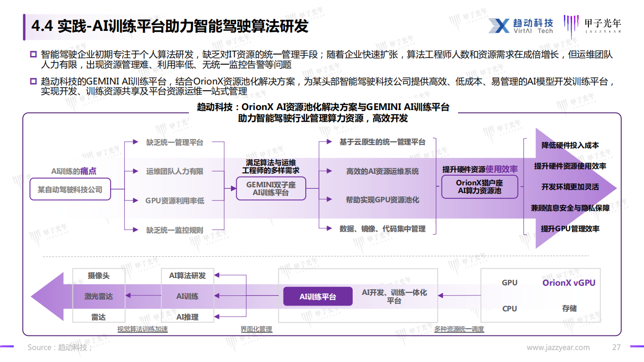Click the 运维团队人力有限 pain point
This screenshot has height=362, width=644.
(175, 171)
